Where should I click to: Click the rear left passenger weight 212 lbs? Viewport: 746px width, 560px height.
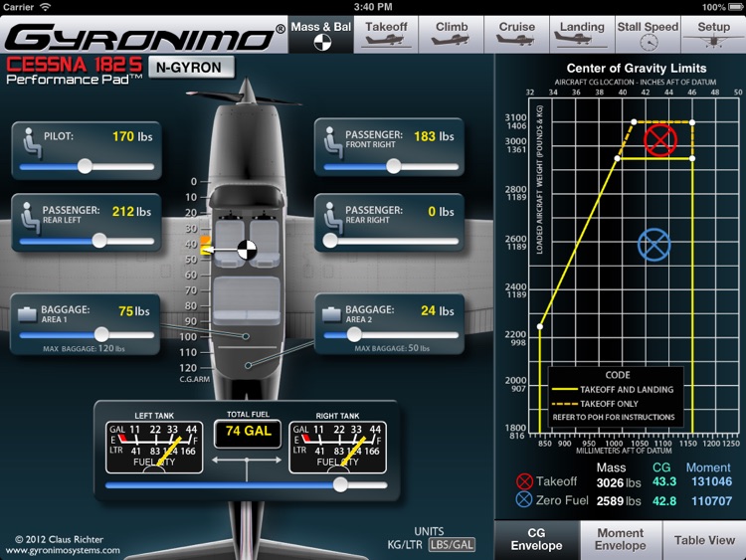(131, 211)
